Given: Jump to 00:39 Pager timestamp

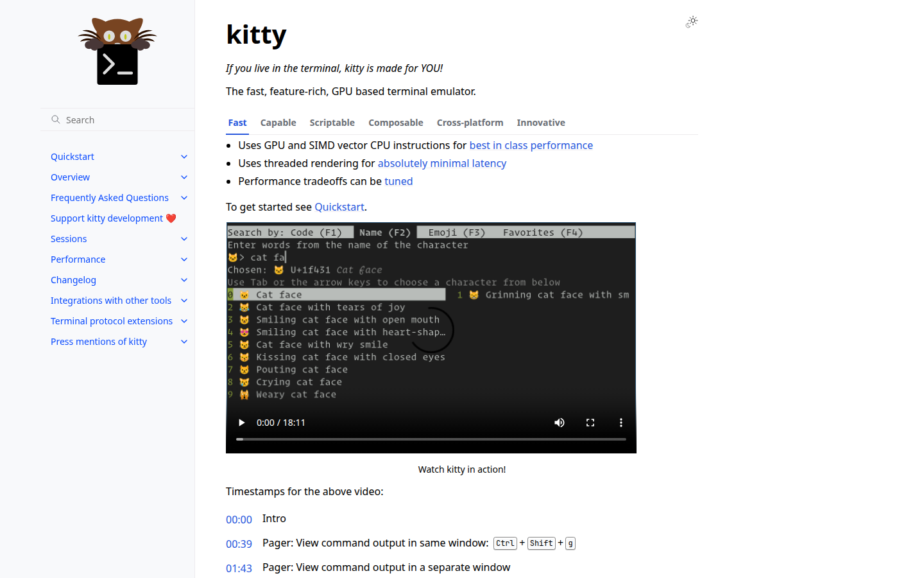Looking at the screenshot, I should [239, 544].
